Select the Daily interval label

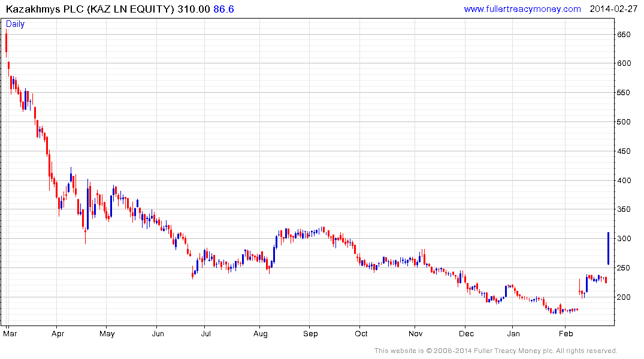point(15,24)
